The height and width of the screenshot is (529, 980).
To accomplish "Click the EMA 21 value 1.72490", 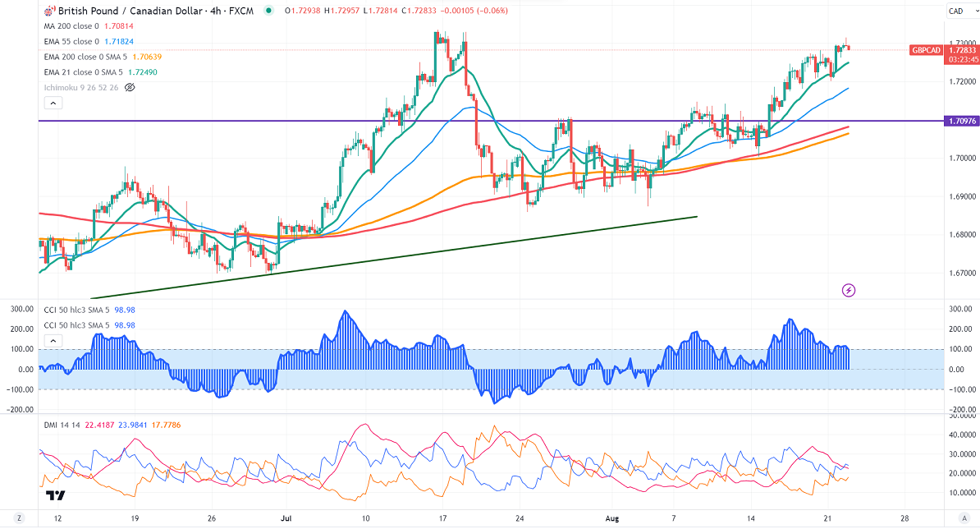I will [x=143, y=72].
